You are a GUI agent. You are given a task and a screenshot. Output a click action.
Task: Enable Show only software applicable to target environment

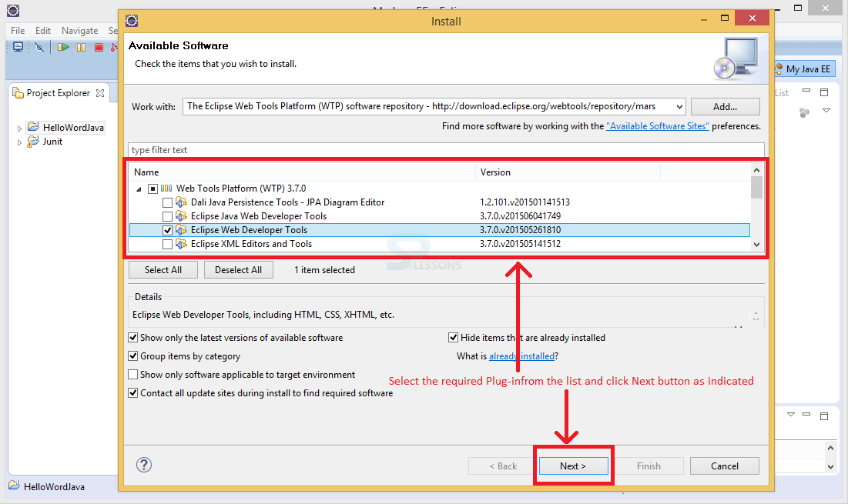tap(133, 375)
